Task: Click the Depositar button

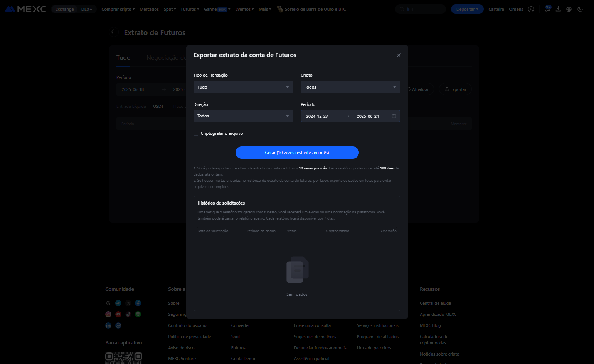Action: 467,9
